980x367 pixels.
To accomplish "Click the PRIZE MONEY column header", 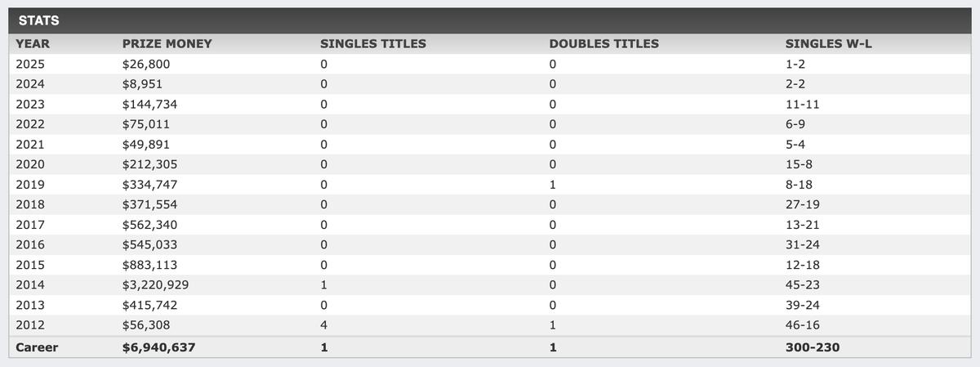I will pyautogui.click(x=167, y=44).
